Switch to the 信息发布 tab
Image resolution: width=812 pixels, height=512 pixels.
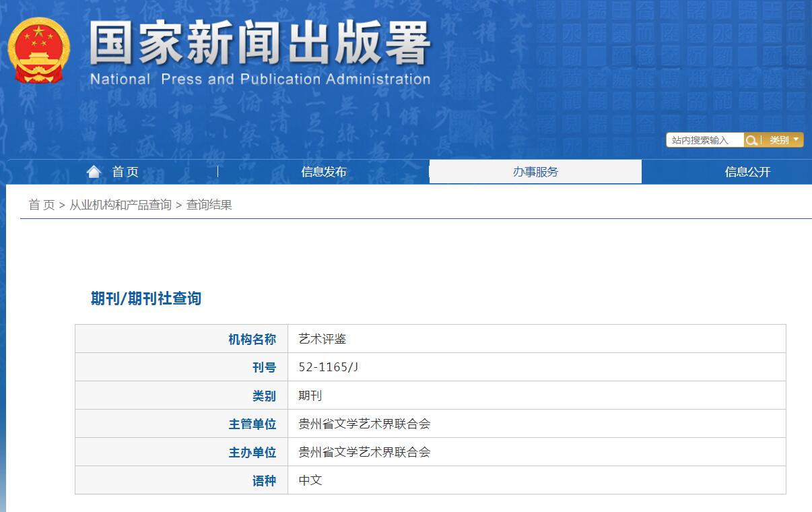[324, 172]
